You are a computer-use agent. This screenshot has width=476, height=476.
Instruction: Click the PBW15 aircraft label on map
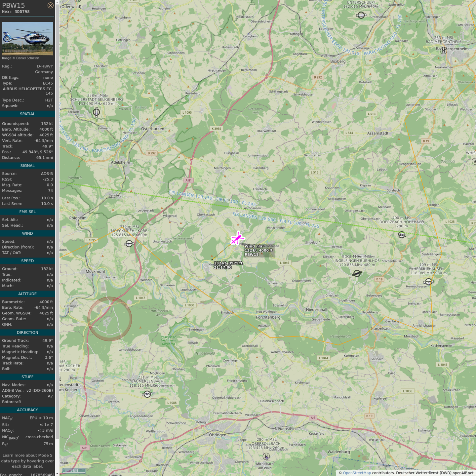coord(252,255)
